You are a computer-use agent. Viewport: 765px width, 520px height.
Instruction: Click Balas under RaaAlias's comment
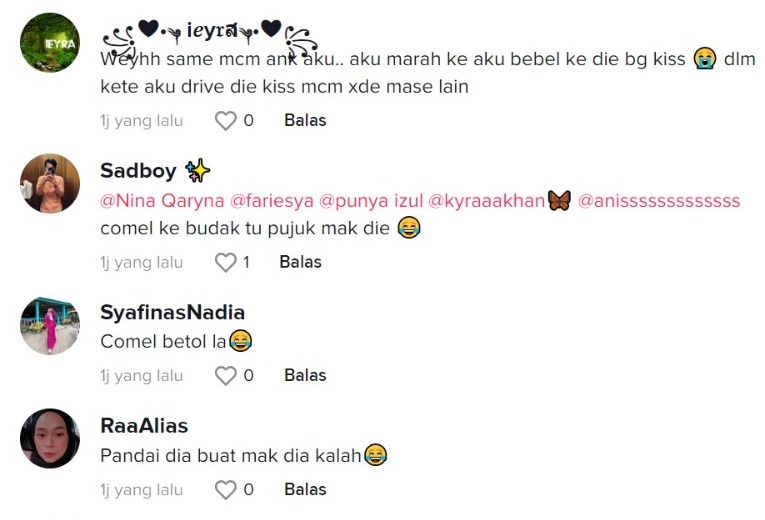click(x=305, y=490)
